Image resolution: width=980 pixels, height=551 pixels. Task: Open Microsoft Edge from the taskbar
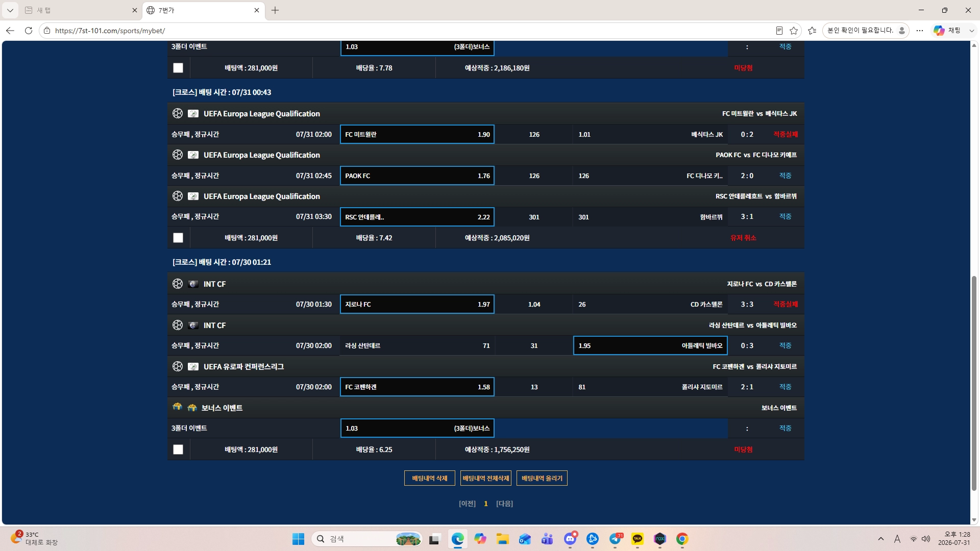click(457, 539)
